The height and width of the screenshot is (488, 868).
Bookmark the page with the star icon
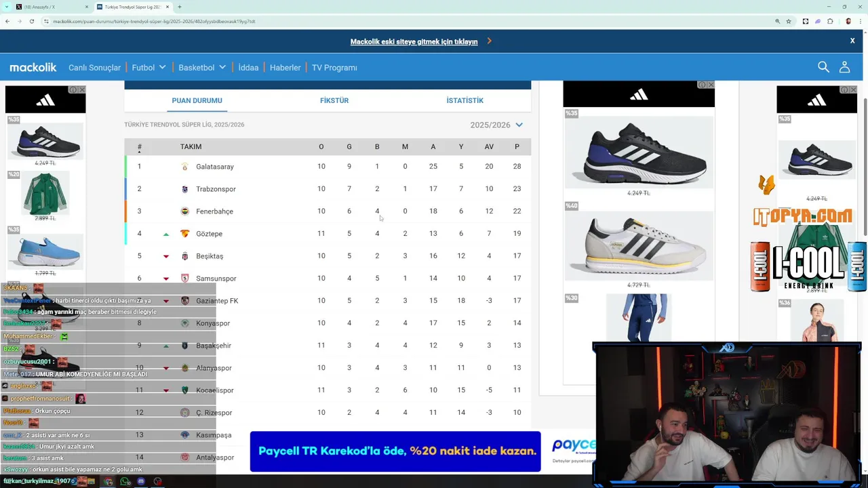tap(789, 21)
